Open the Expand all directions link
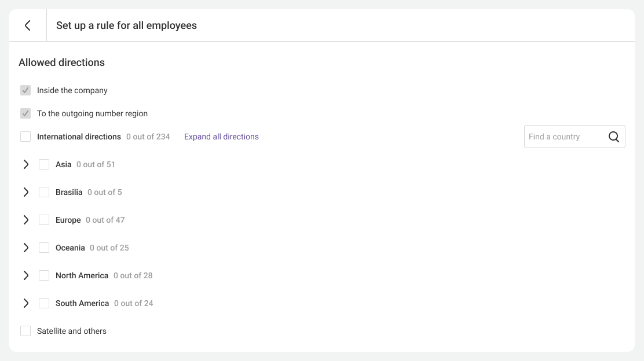The width and height of the screenshot is (644, 361). (221, 137)
